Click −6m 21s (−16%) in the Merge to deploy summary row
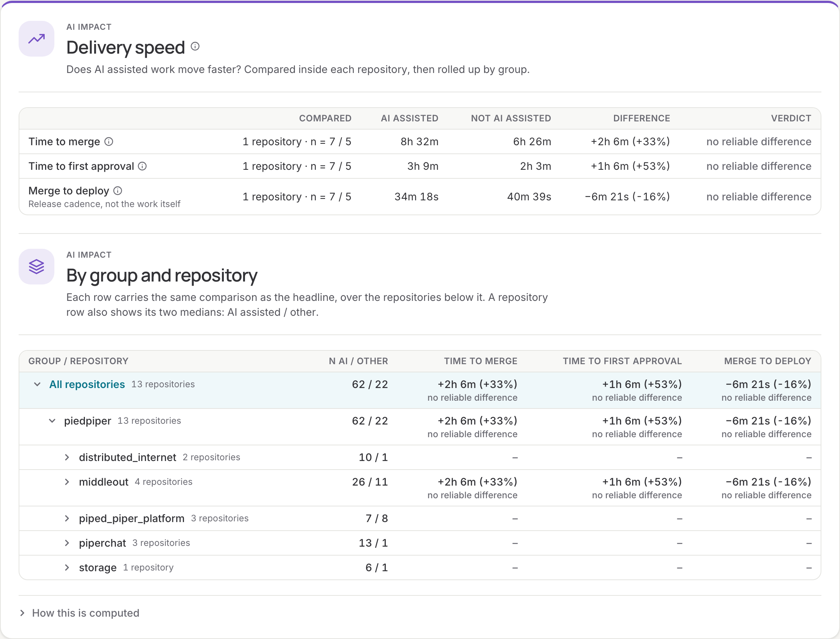This screenshot has height=639, width=840. point(627,197)
